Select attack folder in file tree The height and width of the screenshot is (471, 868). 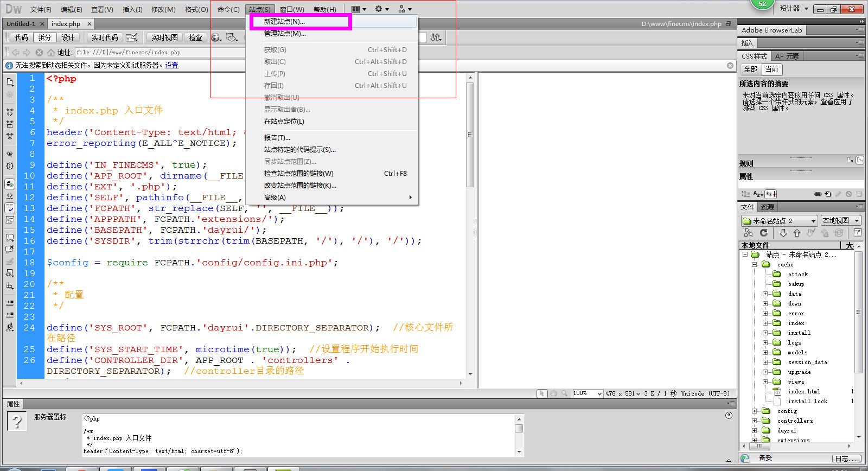pos(797,274)
